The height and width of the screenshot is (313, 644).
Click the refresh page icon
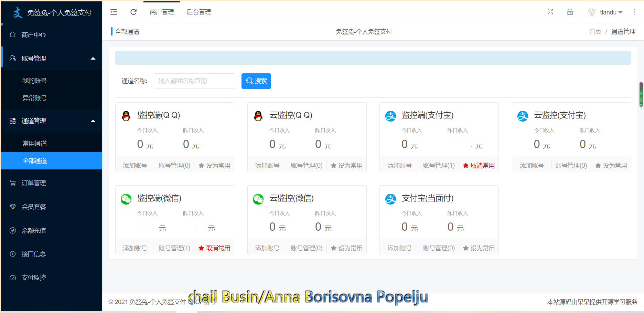point(133,12)
